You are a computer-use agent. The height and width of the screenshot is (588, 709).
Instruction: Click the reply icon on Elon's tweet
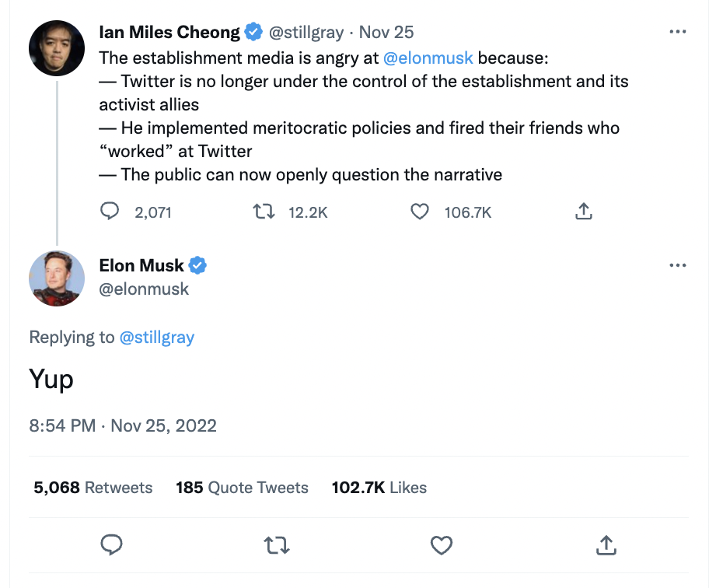(111, 545)
